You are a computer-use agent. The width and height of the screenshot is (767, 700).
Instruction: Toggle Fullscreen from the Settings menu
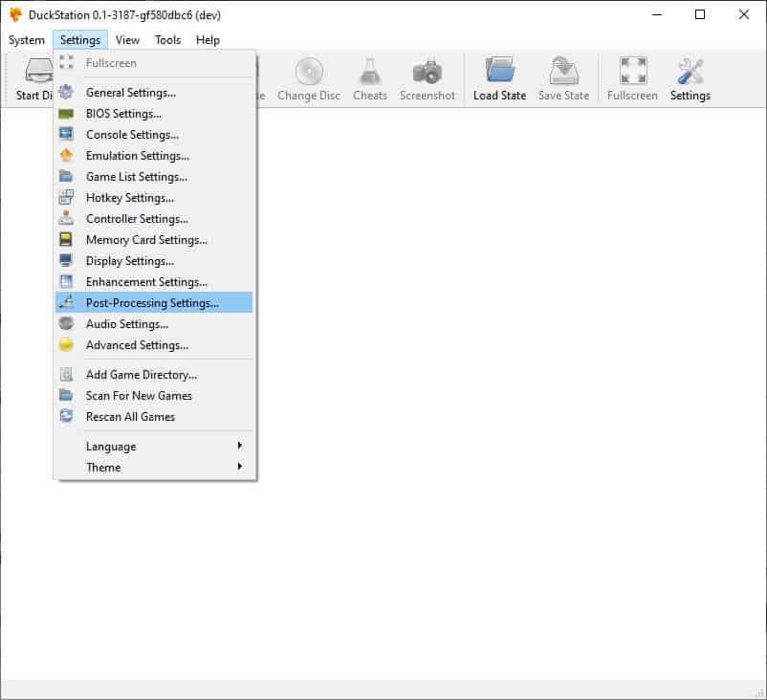109,61
